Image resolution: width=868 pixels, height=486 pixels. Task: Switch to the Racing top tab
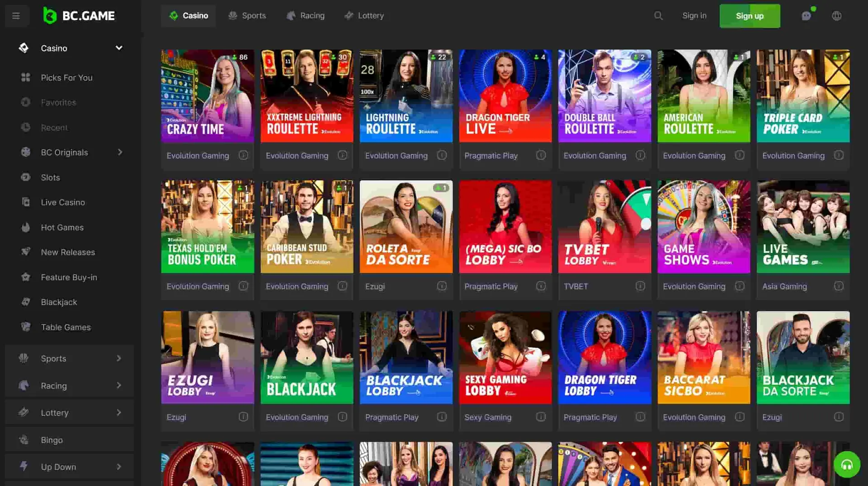[306, 16]
